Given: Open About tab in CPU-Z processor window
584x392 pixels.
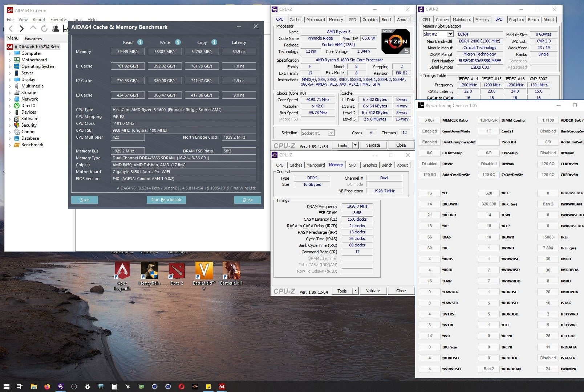Looking at the screenshot, I should pos(402,20).
